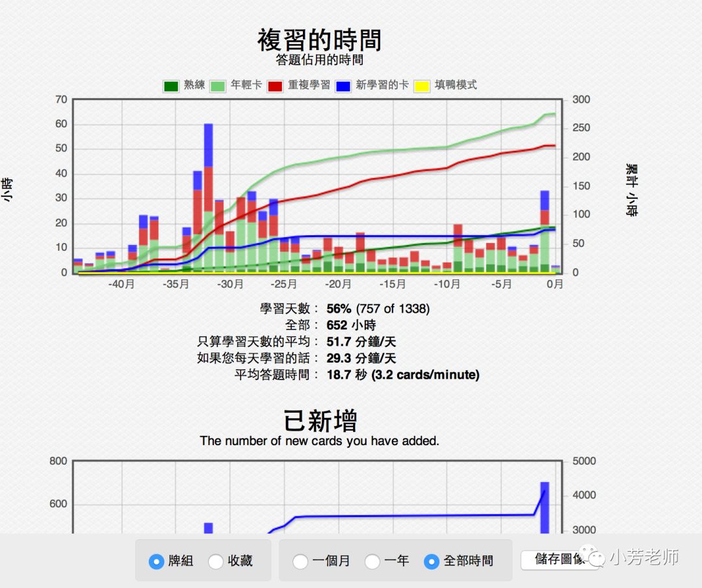702x588 pixels.
Task: Choose the 一年 time range
Action: [x=372, y=561]
